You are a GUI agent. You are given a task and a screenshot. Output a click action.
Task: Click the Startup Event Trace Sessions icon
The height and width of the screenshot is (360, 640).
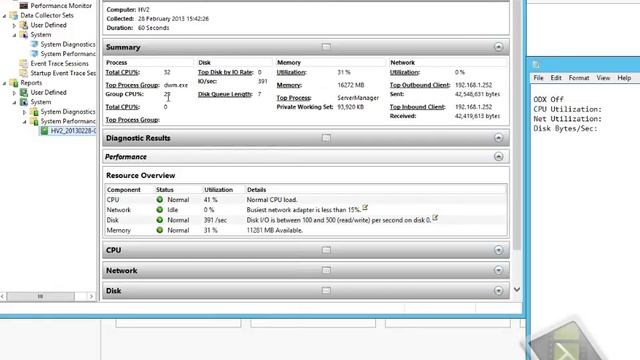24,73
